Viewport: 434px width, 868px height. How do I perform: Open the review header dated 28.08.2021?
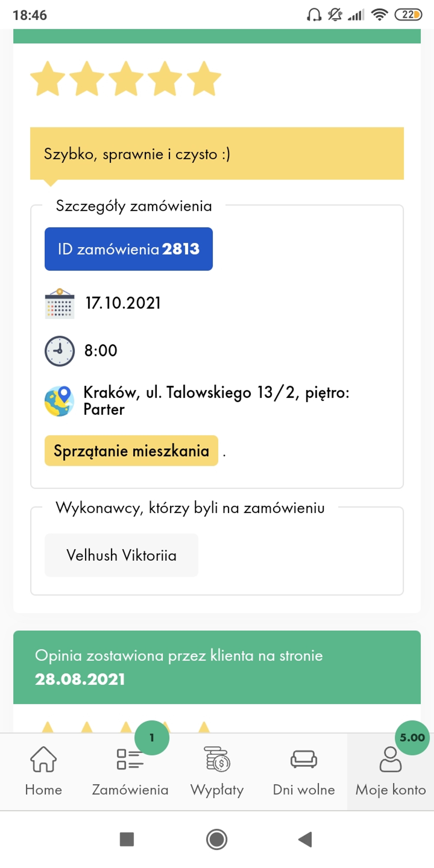coord(217,667)
